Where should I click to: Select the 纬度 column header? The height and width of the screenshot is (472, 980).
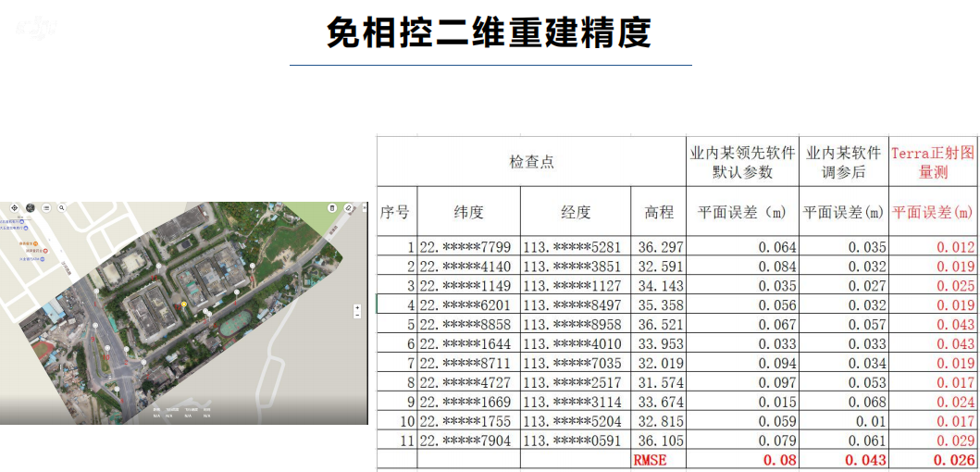(469, 211)
